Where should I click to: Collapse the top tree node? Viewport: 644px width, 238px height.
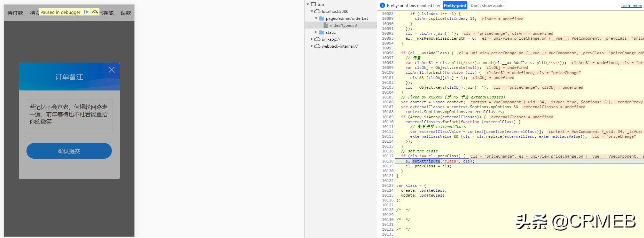tap(308, 5)
